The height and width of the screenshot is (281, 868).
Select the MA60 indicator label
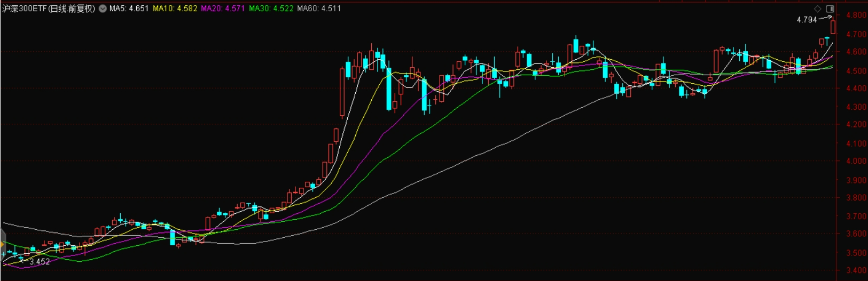(319, 9)
